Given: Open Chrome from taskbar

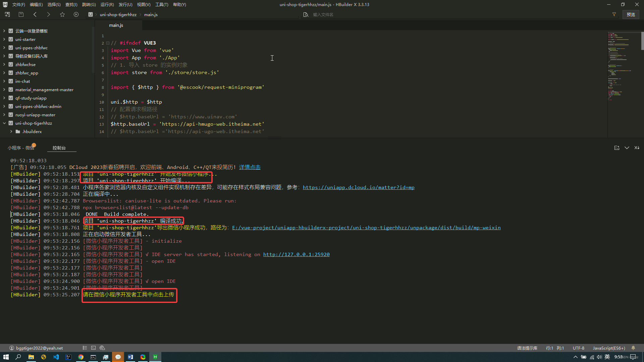Looking at the screenshot, I should pos(81,357).
